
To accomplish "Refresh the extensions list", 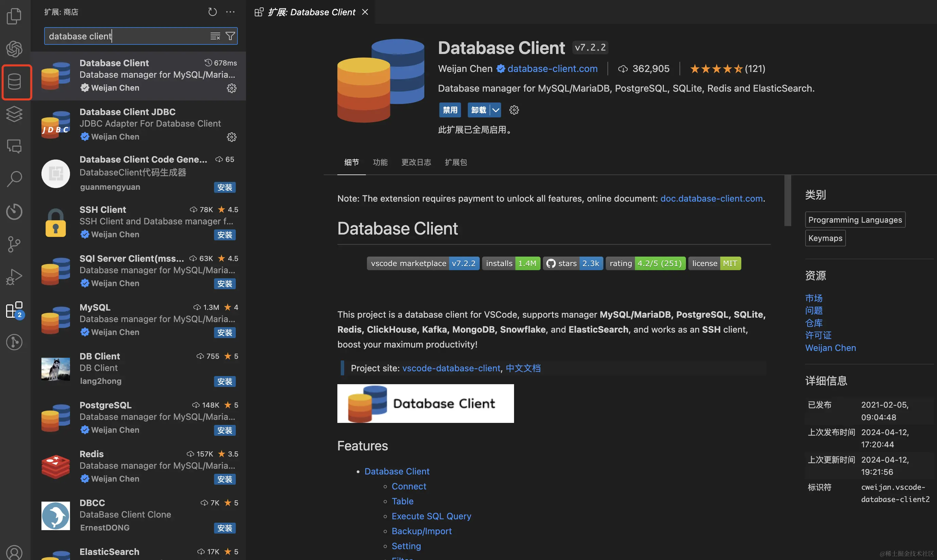I will tap(212, 12).
